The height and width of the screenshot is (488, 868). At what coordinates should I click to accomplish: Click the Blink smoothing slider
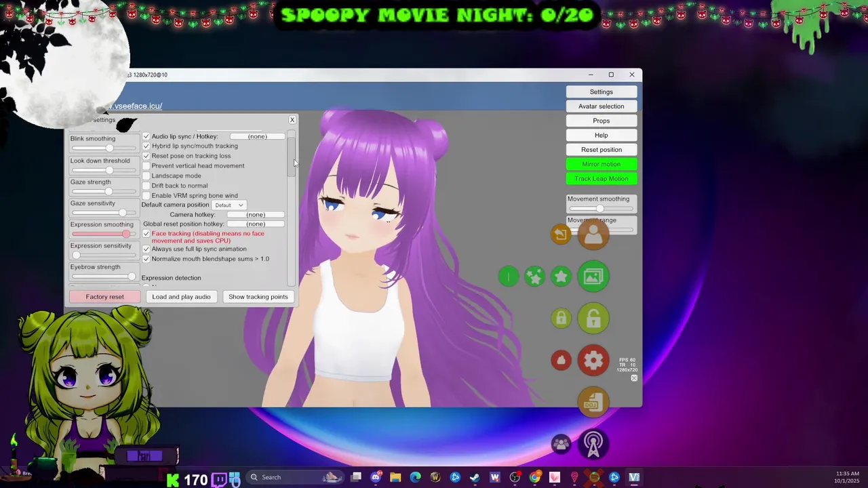103,148
